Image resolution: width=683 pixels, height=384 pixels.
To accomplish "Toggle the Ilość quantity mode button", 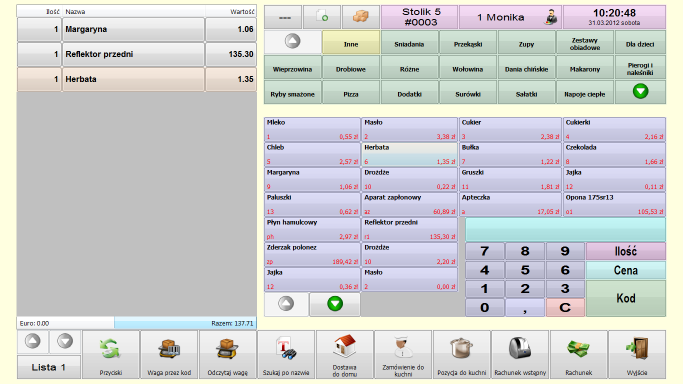I will pyautogui.click(x=626, y=251).
